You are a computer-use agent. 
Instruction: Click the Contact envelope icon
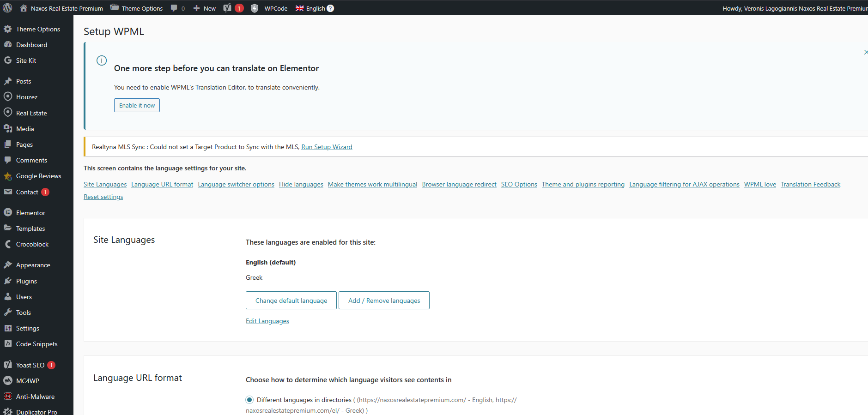8,192
